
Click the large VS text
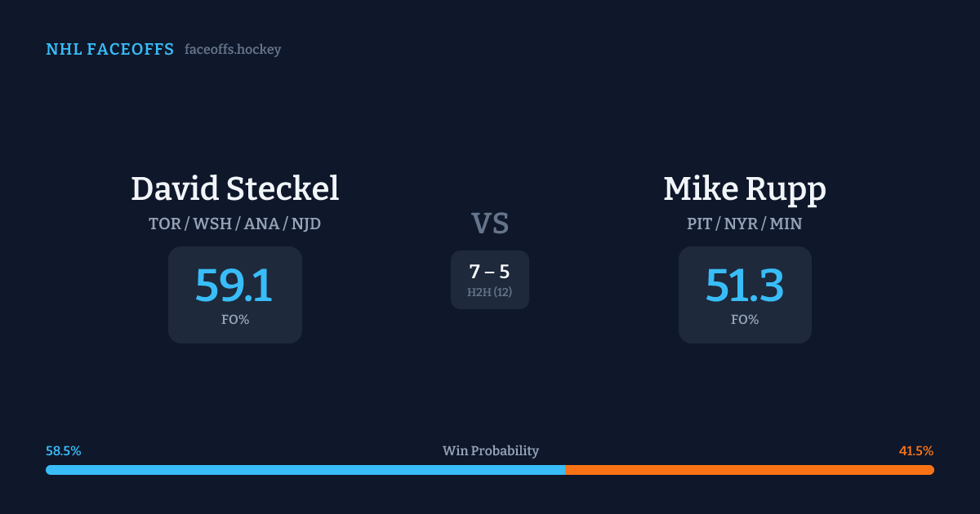click(x=490, y=224)
